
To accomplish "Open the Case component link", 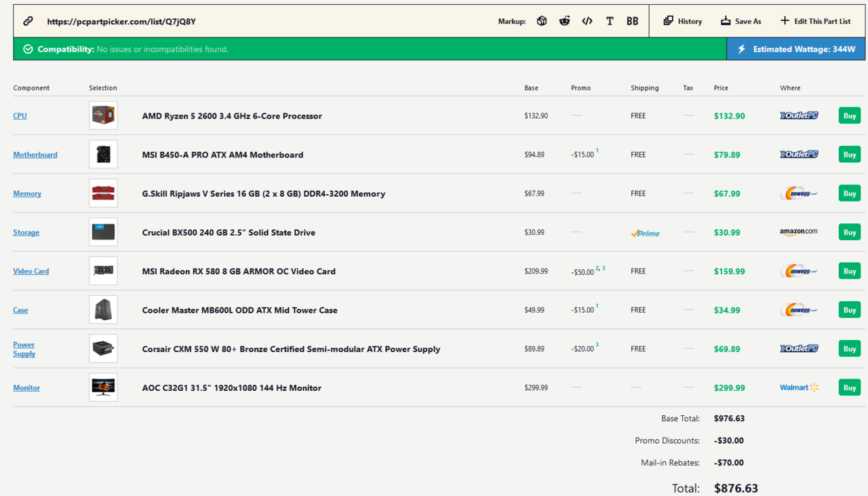I will point(20,310).
